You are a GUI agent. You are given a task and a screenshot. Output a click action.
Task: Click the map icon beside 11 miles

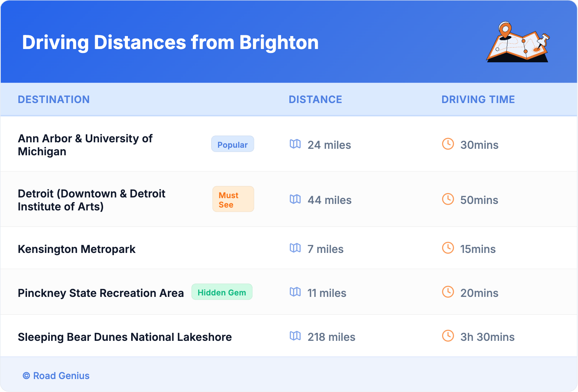tap(295, 292)
